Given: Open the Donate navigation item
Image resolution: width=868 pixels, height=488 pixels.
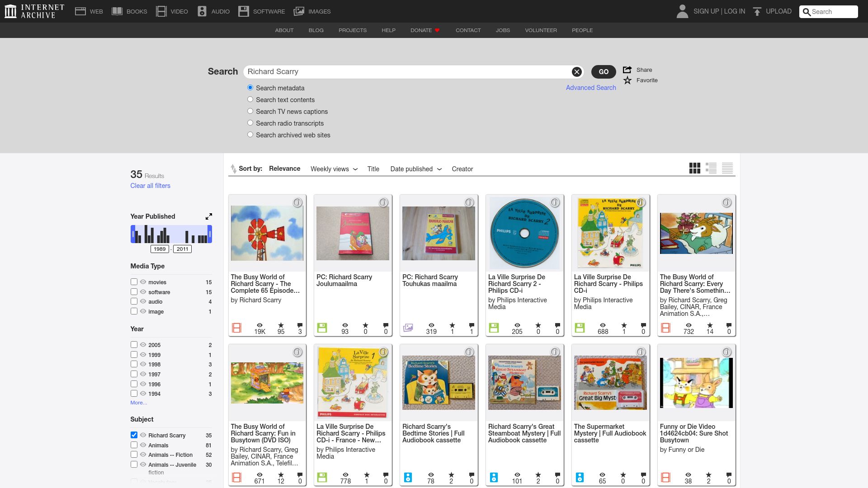Looking at the screenshot, I should coord(425,30).
